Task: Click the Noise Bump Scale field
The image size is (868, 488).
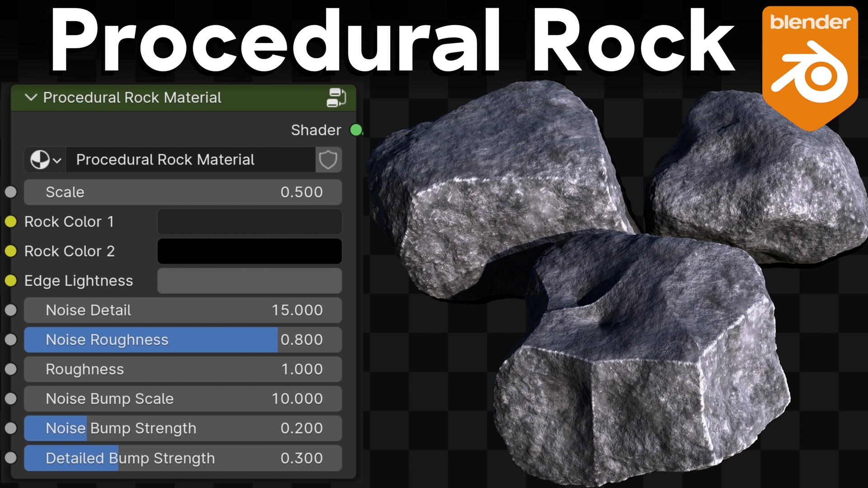Action: point(183,399)
